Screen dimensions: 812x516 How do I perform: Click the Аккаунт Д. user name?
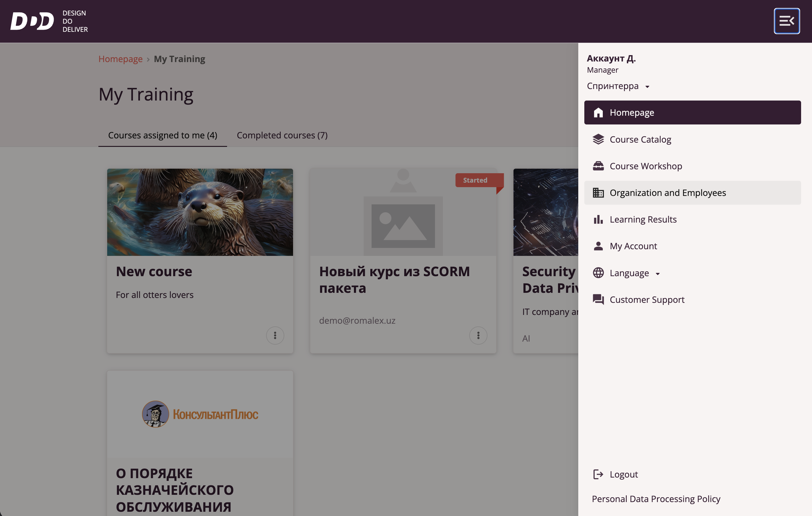(611, 58)
